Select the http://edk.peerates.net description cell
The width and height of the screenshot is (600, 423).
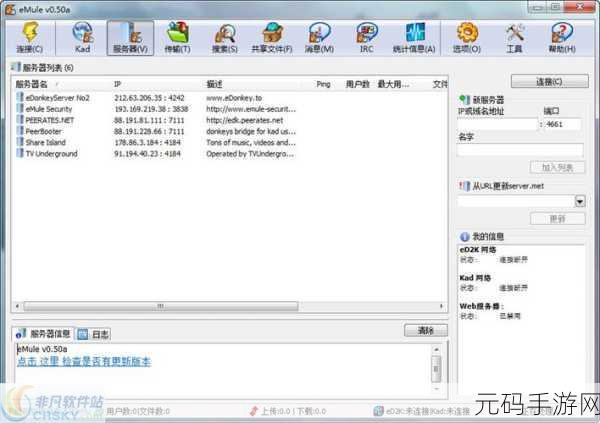pos(245,120)
